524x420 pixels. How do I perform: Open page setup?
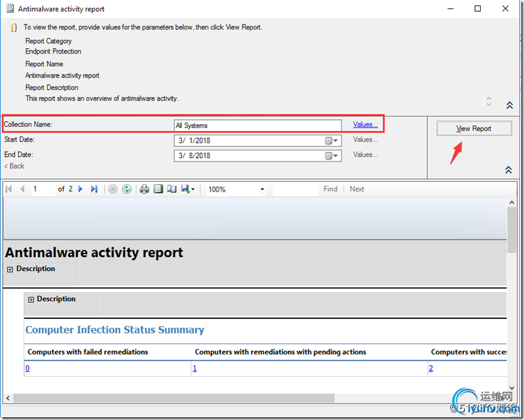pos(172,189)
